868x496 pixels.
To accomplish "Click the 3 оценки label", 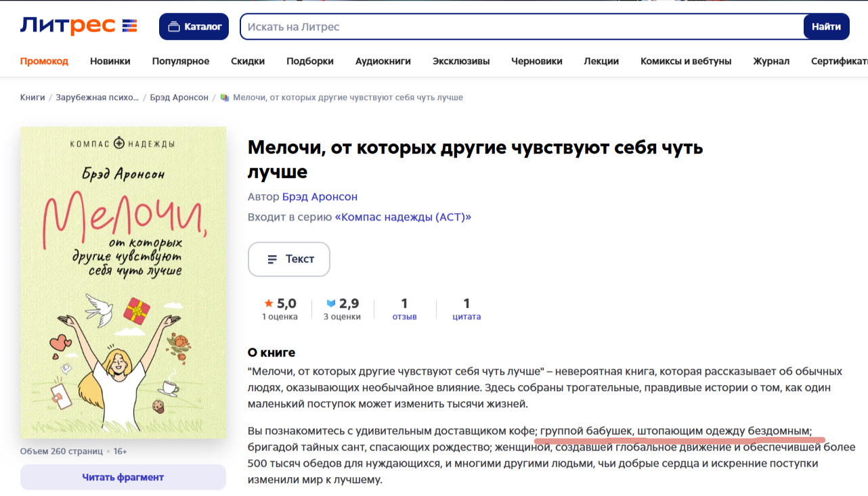I will [342, 317].
